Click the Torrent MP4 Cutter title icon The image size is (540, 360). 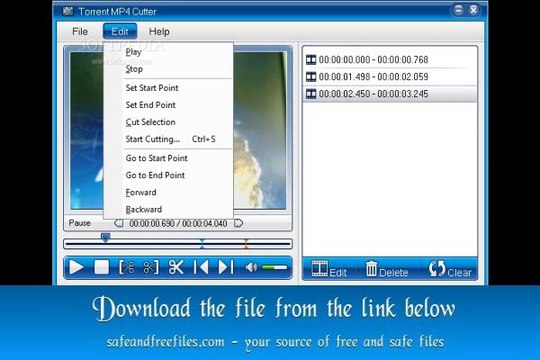point(68,11)
